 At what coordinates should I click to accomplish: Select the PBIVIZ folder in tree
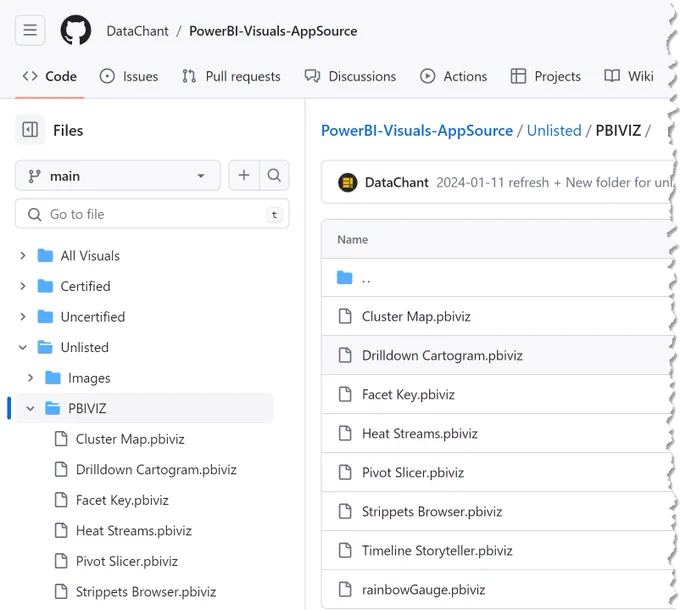point(144,408)
